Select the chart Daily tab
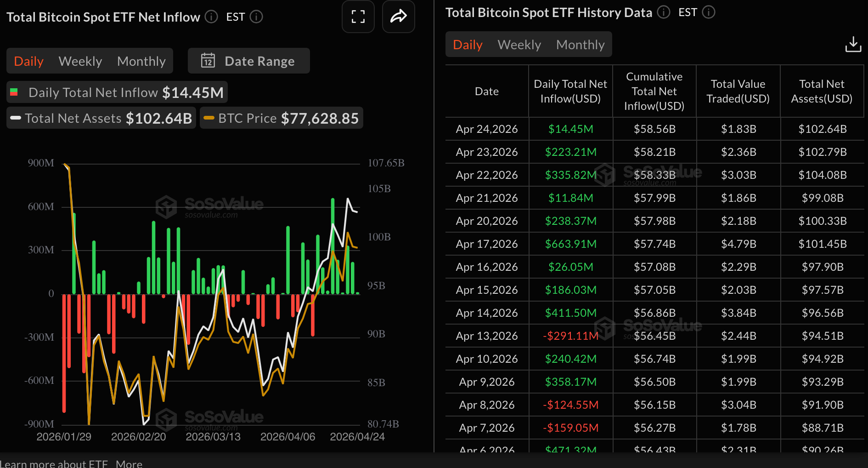 [x=29, y=61]
